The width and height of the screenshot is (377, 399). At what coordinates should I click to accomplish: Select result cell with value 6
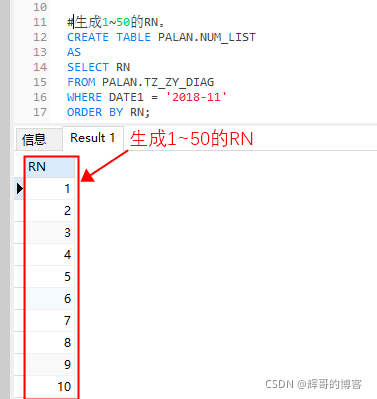(x=50, y=299)
